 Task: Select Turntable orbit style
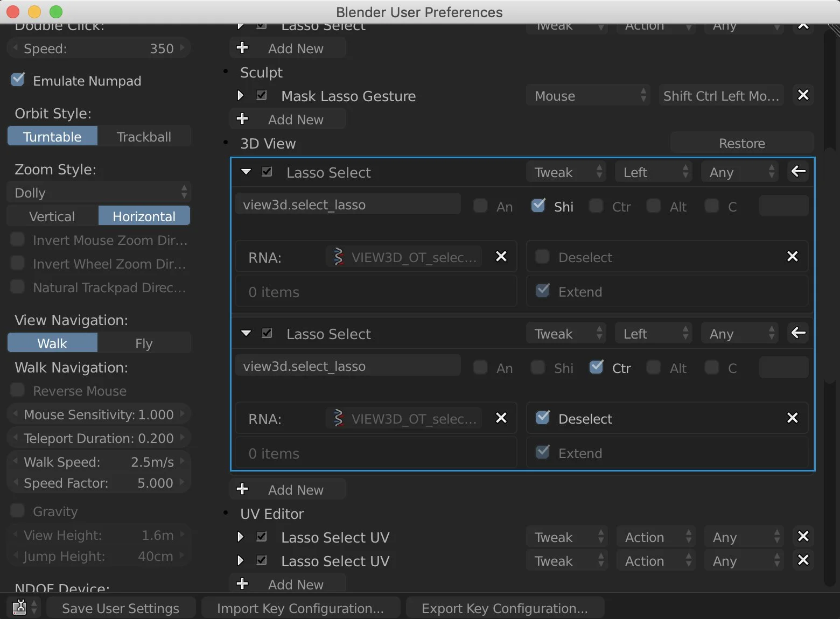(x=52, y=136)
